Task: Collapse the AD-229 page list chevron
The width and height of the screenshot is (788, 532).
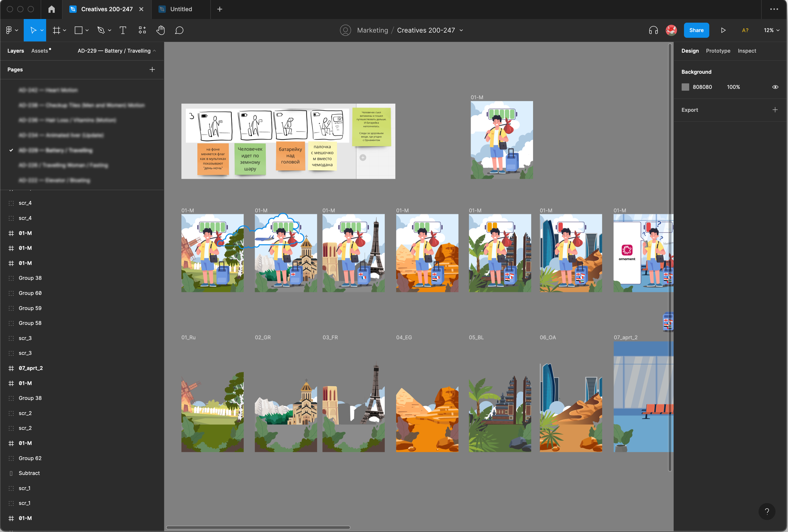Action: pyautogui.click(x=155, y=51)
